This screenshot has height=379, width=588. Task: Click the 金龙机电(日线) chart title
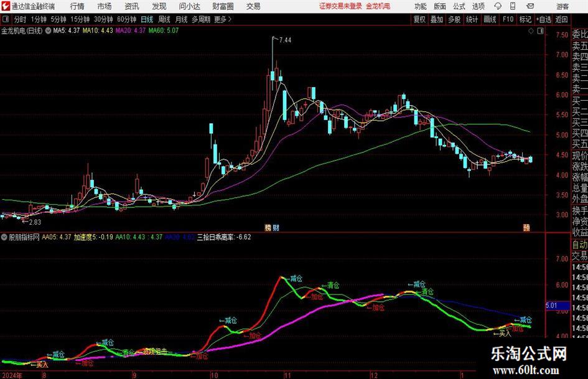click(x=22, y=30)
